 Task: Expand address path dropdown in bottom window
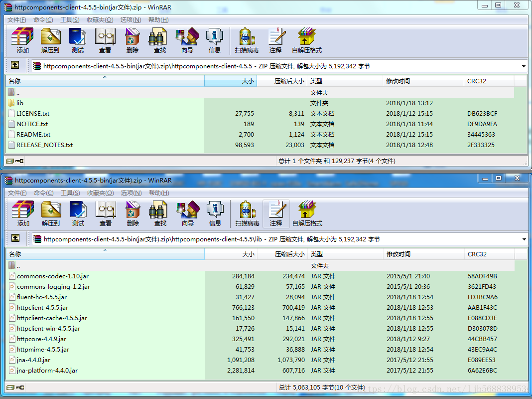coord(524,239)
